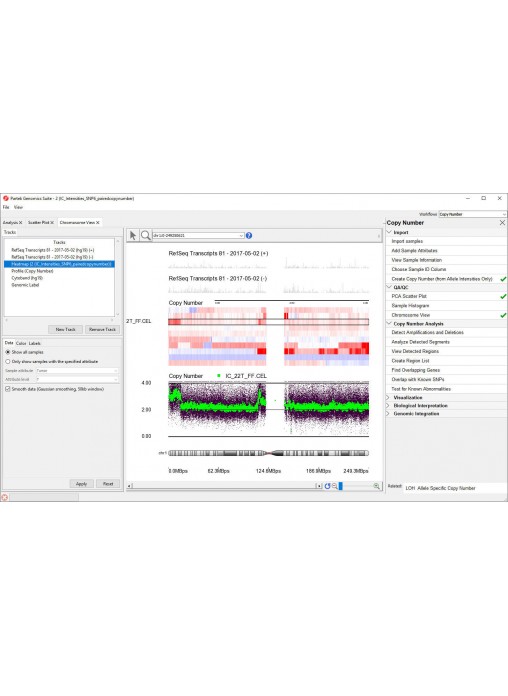Activate the magnifier zoom tool
Viewport: 508px width, 696px height.
[x=145, y=235]
